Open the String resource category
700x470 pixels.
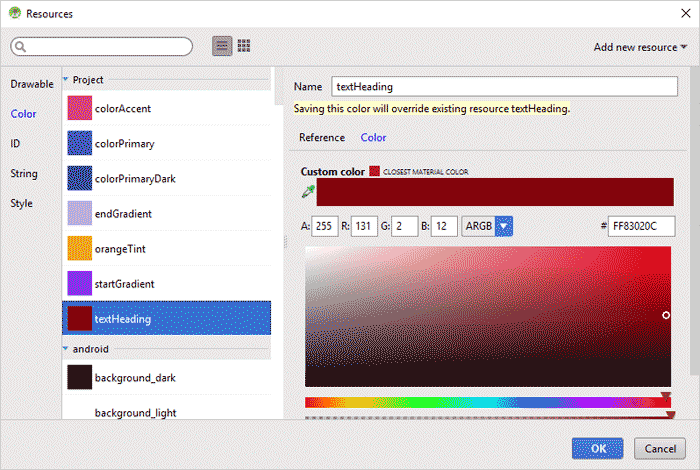tap(24, 173)
